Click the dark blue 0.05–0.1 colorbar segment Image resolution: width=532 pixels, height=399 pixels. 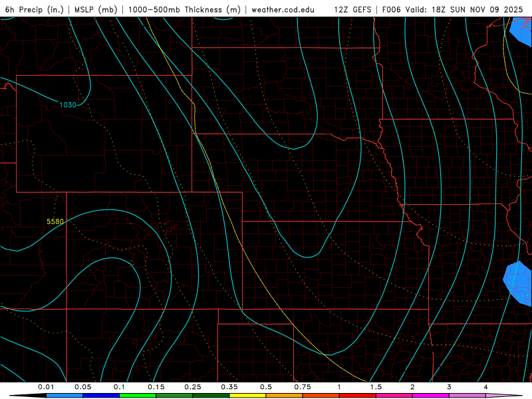point(101,396)
